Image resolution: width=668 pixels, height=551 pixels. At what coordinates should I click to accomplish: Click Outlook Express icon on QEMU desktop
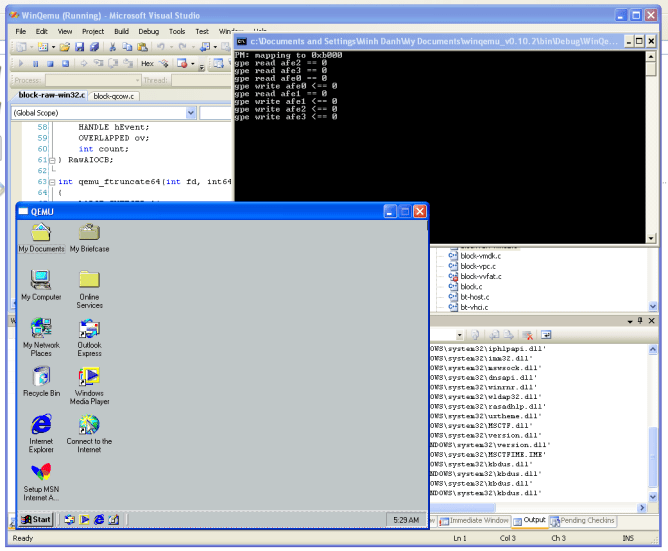[x=89, y=338]
